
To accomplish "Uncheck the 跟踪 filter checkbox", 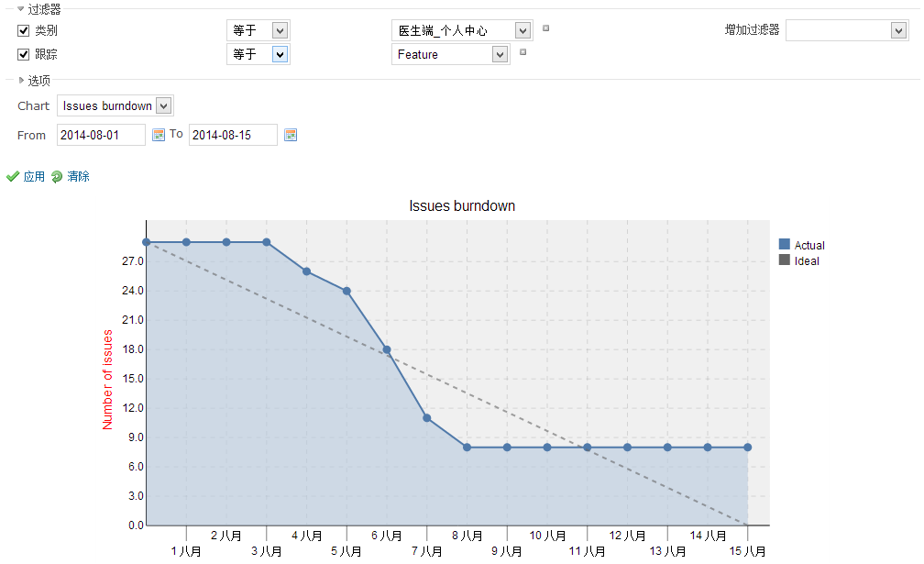I will [24, 54].
